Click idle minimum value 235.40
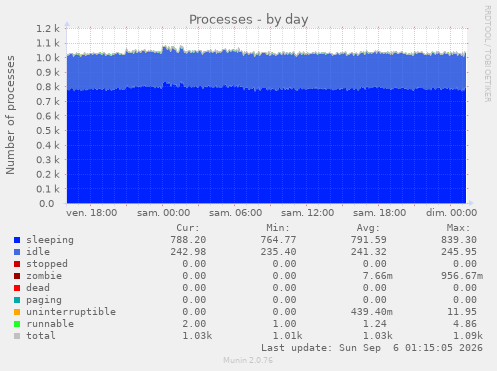 [x=278, y=252]
